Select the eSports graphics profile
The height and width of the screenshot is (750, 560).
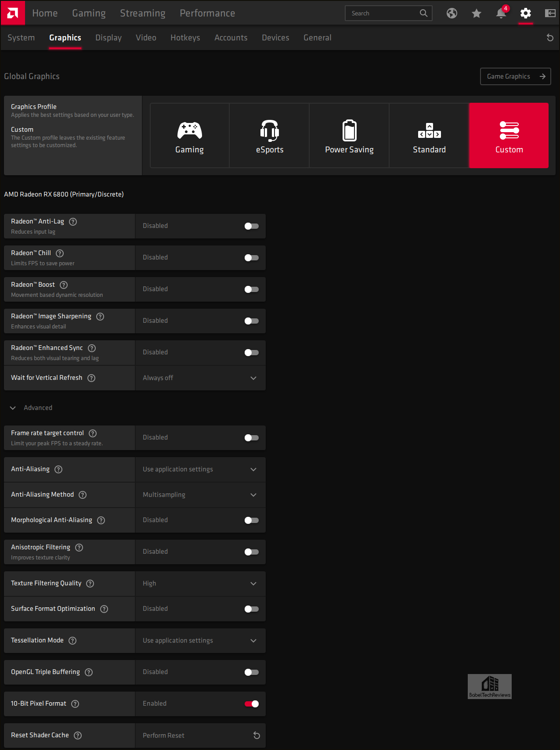coord(270,136)
